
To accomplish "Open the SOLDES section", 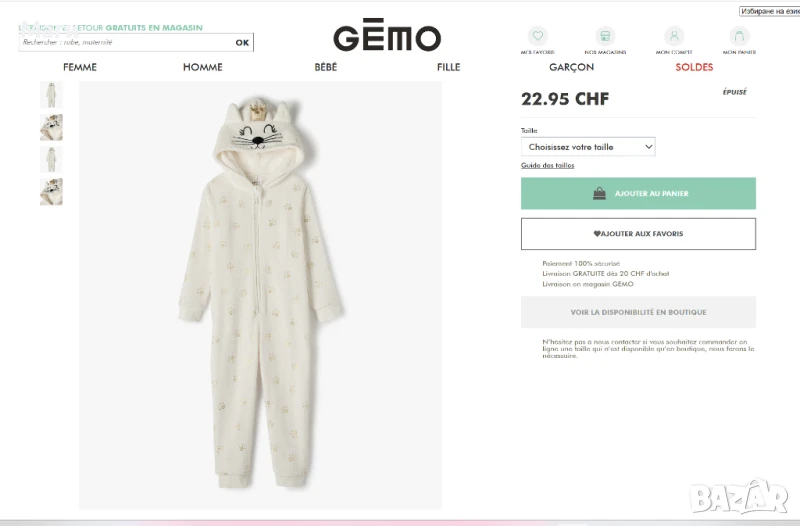I will coord(694,67).
